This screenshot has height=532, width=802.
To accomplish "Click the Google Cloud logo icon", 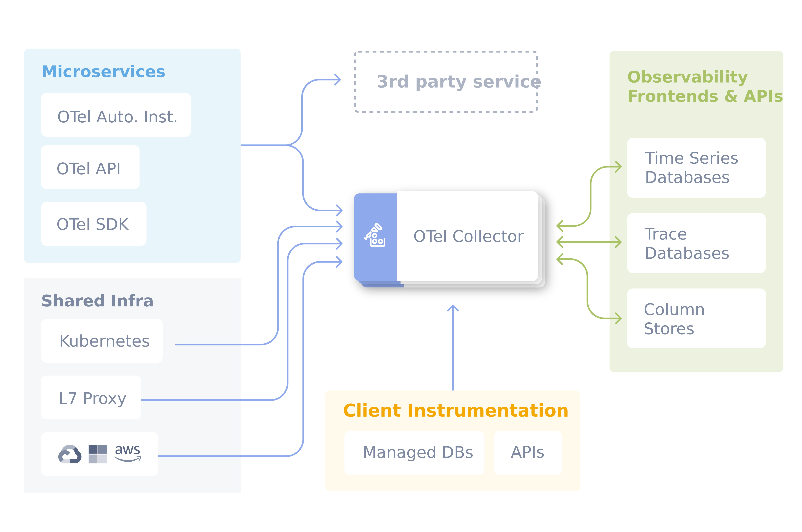I will pyautogui.click(x=70, y=454).
